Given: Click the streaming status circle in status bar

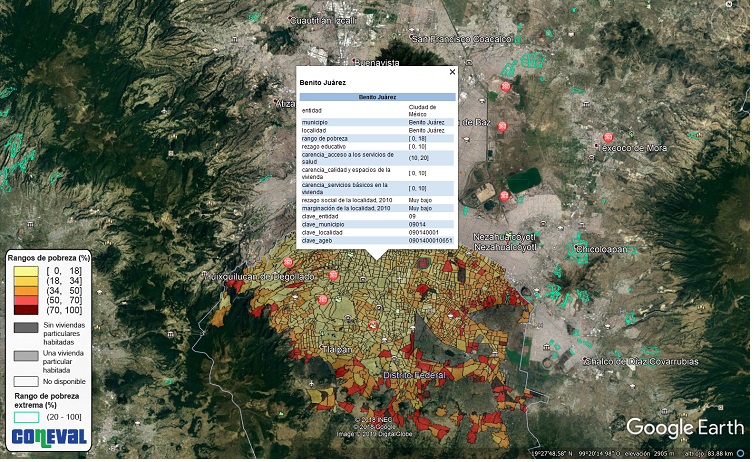Looking at the screenshot, I should coord(741,453).
